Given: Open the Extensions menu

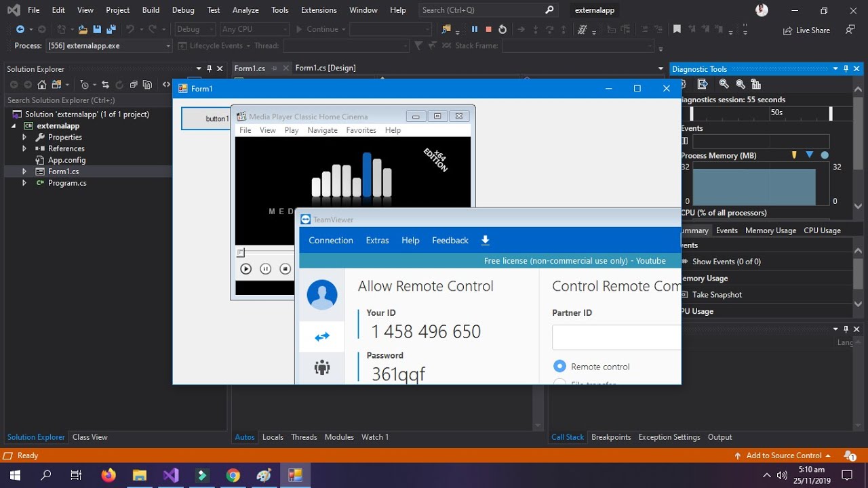Looking at the screenshot, I should click(319, 10).
